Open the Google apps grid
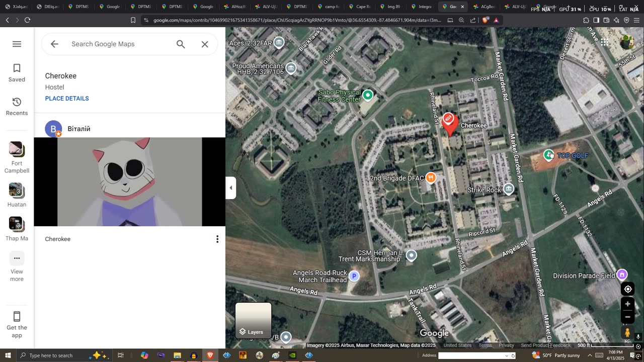Viewport: 644px width, 362px height. (x=604, y=42)
